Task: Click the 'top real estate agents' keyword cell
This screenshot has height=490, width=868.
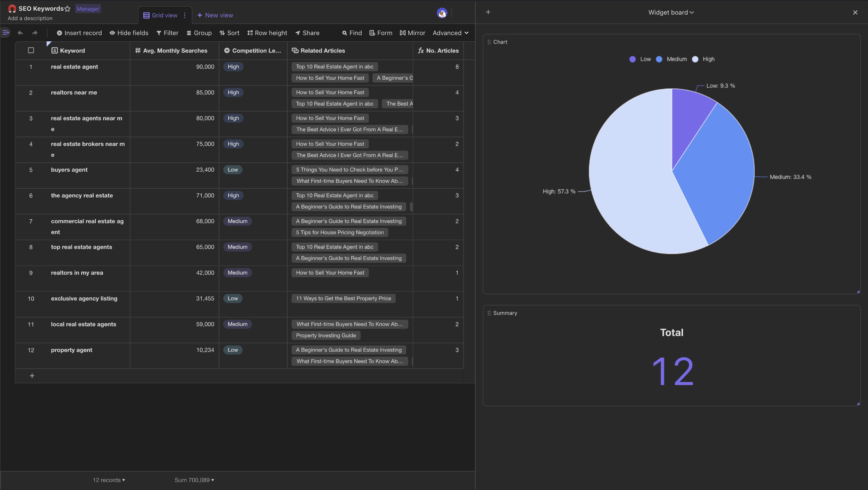Action: [88, 253]
